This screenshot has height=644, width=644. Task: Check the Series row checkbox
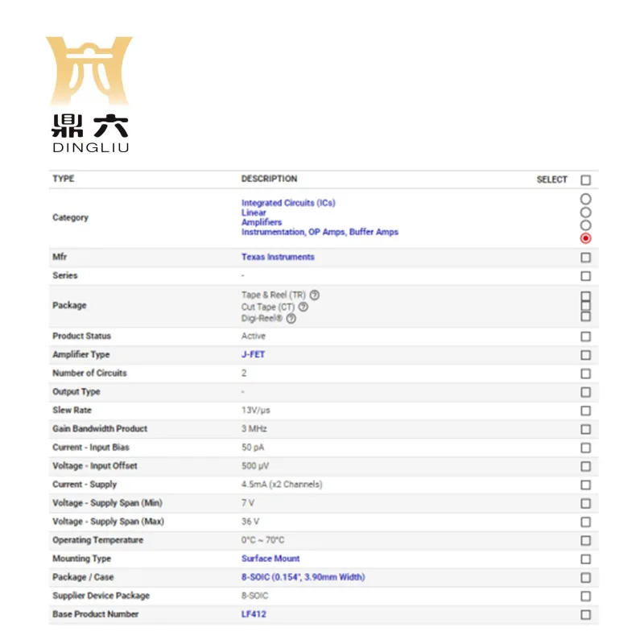click(x=586, y=276)
